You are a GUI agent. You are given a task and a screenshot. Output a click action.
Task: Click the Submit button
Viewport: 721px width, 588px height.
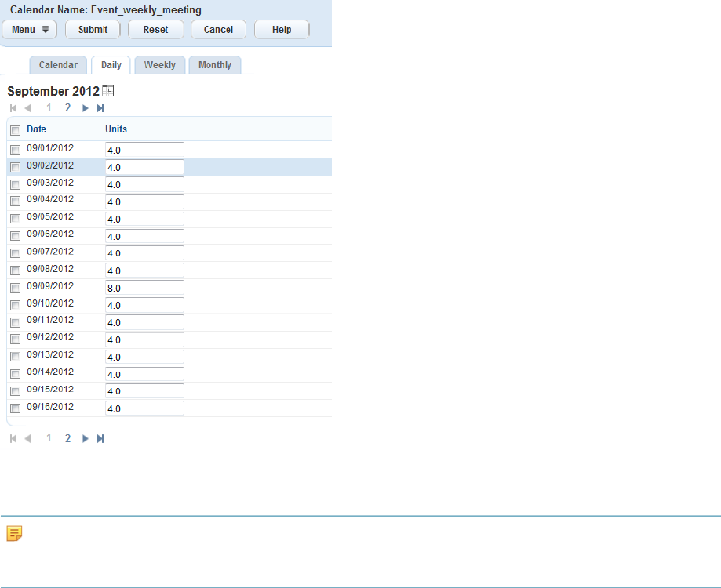pyautogui.click(x=93, y=30)
